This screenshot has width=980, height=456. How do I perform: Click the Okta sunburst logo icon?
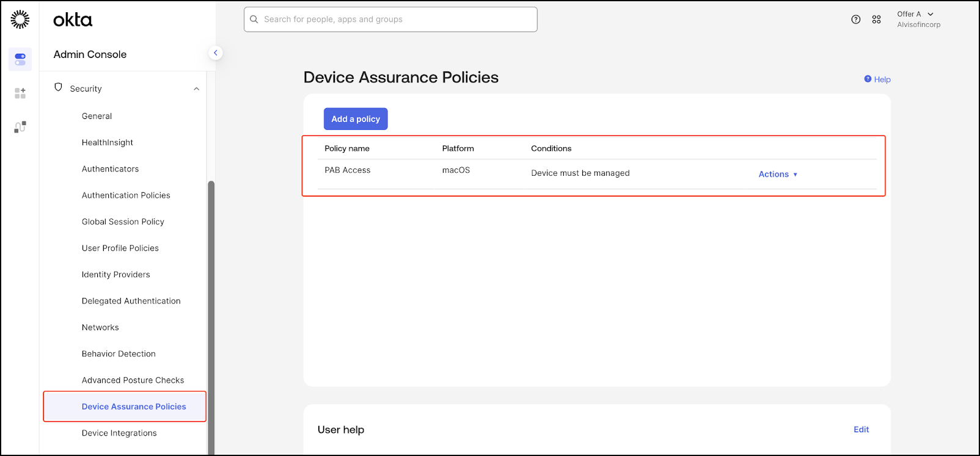click(20, 20)
